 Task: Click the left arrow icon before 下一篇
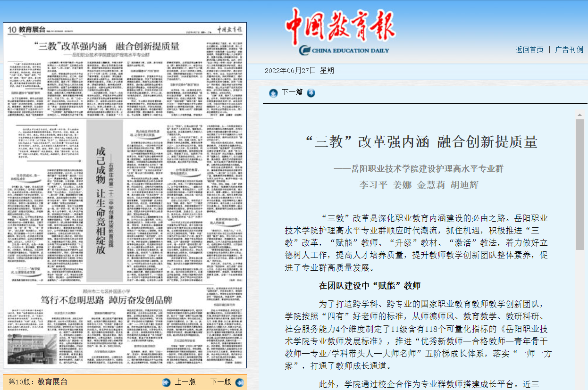[x=273, y=93]
